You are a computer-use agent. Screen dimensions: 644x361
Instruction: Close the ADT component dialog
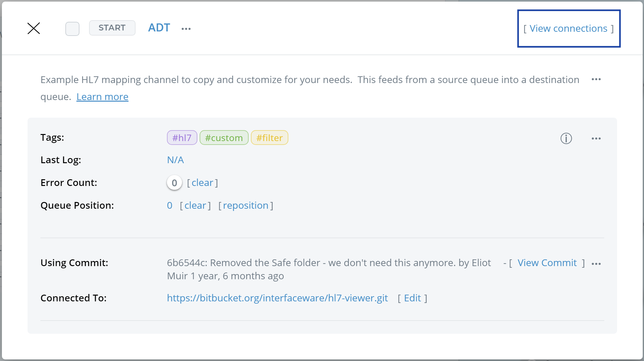(34, 28)
